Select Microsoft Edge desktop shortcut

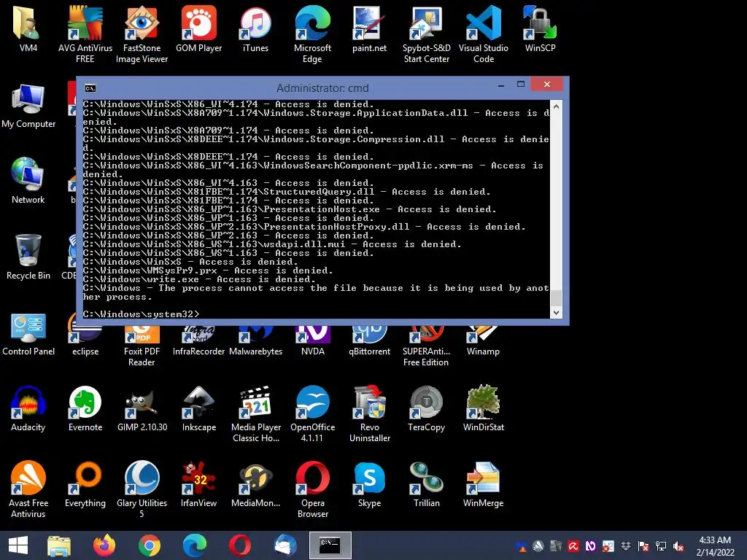[x=312, y=34]
